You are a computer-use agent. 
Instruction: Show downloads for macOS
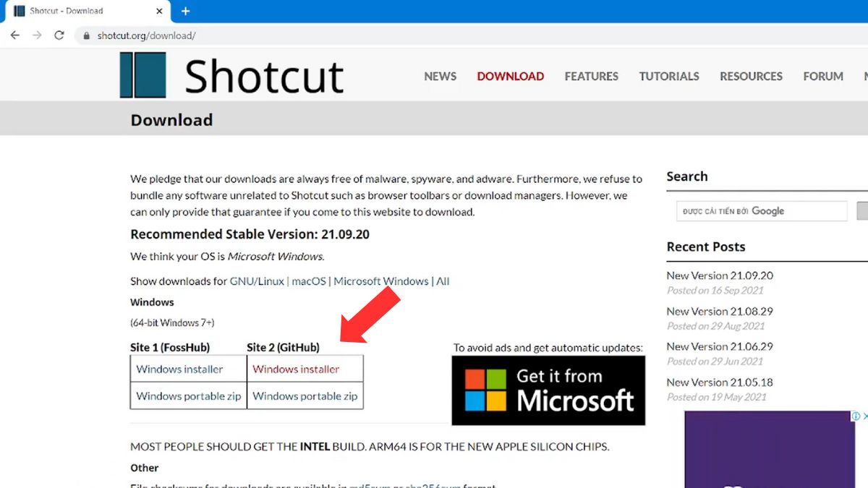click(x=309, y=281)
